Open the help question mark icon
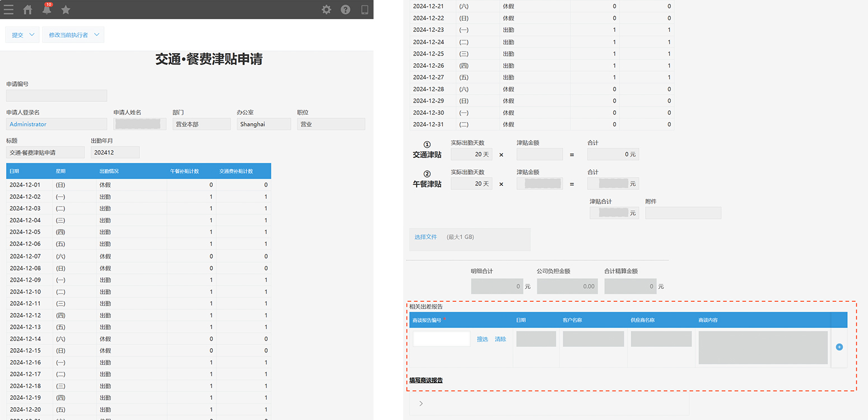 coord(346,10)
